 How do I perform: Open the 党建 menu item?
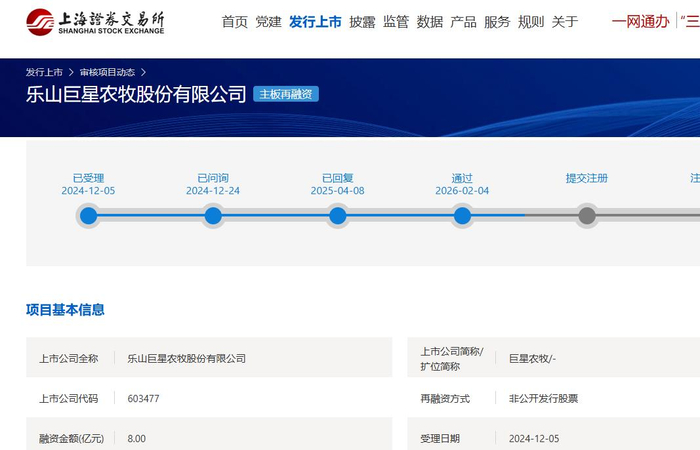pos(269,22)
